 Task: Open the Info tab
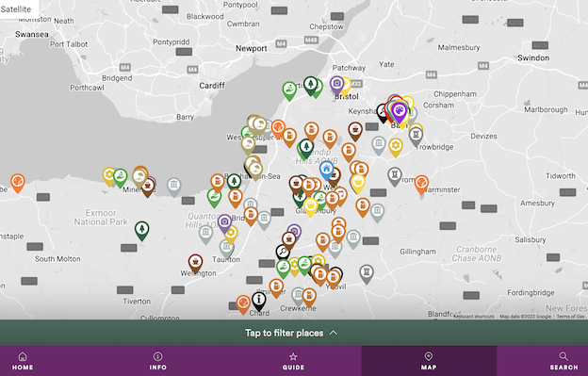click(x=158, y=361)
